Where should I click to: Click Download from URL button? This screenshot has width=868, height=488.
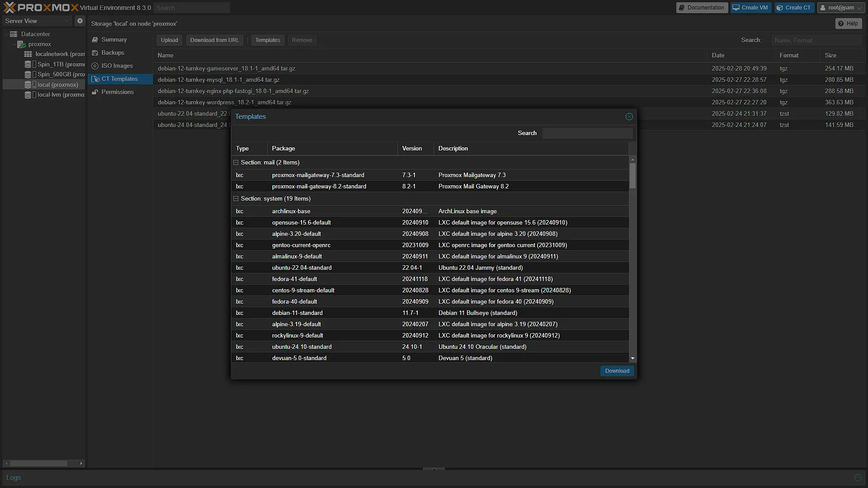pyautogui.click(x=214, y=40)
